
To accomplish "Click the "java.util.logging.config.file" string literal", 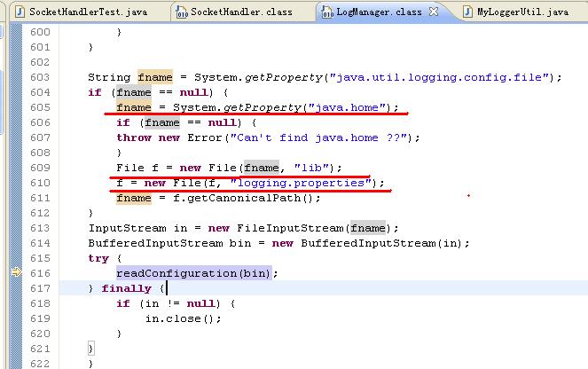I will (x=439, y=77).
